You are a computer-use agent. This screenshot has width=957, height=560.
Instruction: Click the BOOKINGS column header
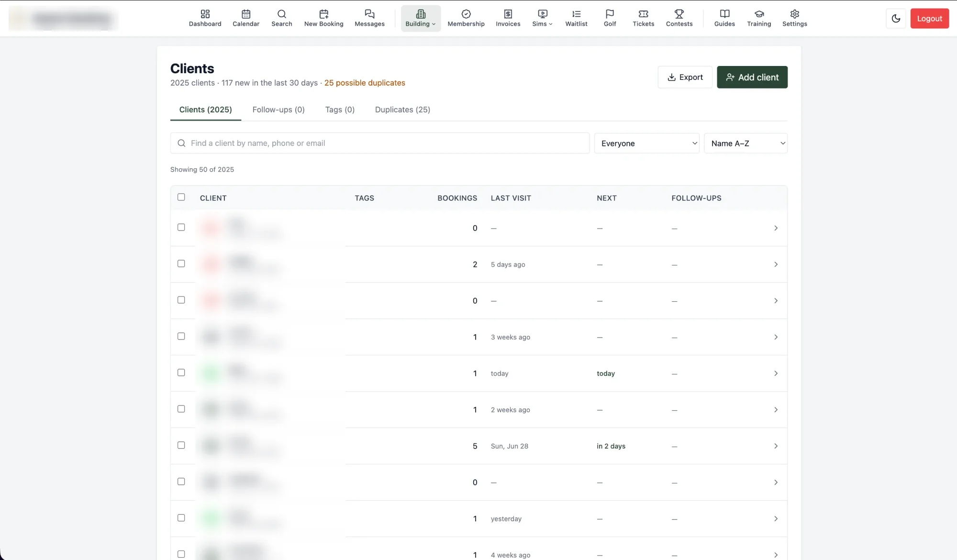tap(457, 198)
